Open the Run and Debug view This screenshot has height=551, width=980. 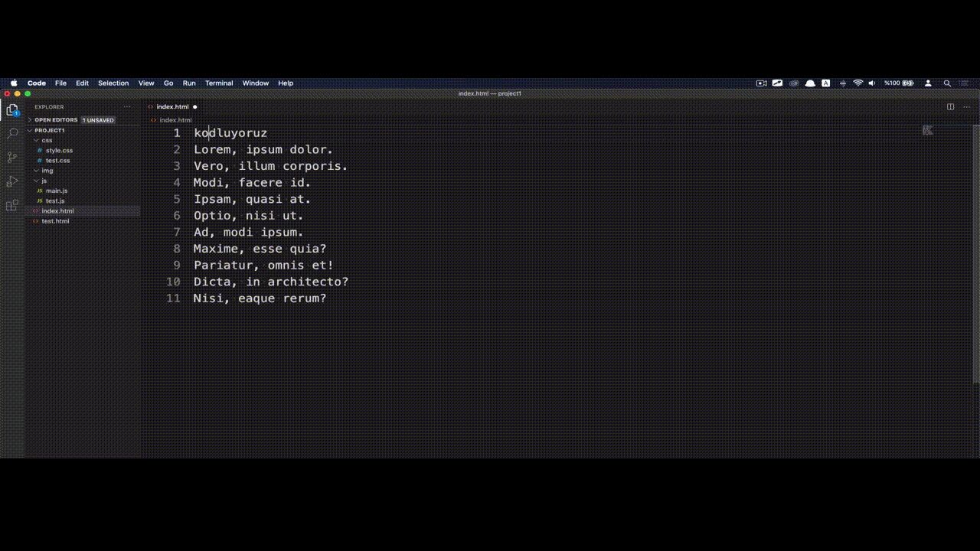point(12,181)
